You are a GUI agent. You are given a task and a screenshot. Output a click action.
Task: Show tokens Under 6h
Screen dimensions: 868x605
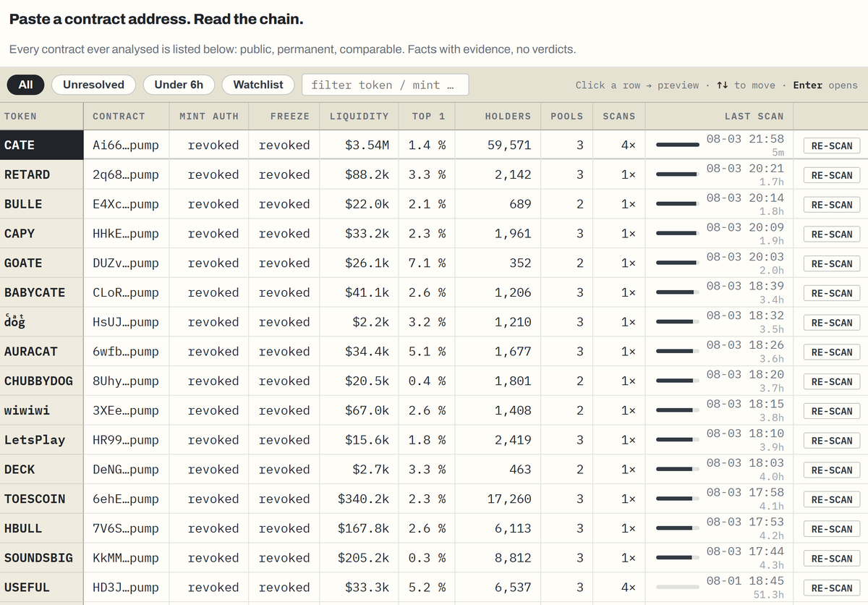179,85
